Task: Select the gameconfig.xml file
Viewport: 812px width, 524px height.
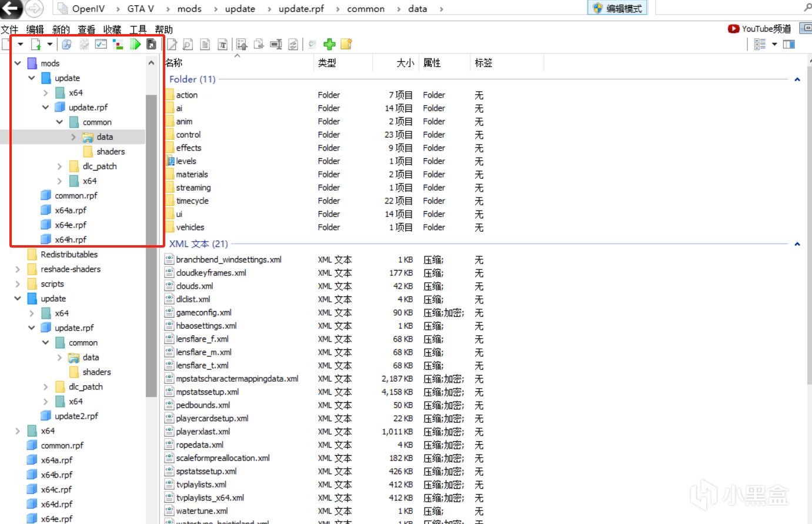Action: (x=203, y=313)
